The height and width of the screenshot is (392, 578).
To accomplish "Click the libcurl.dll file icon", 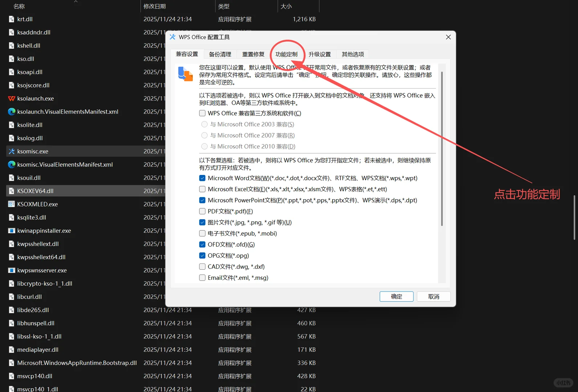I will tap(12, 297).
